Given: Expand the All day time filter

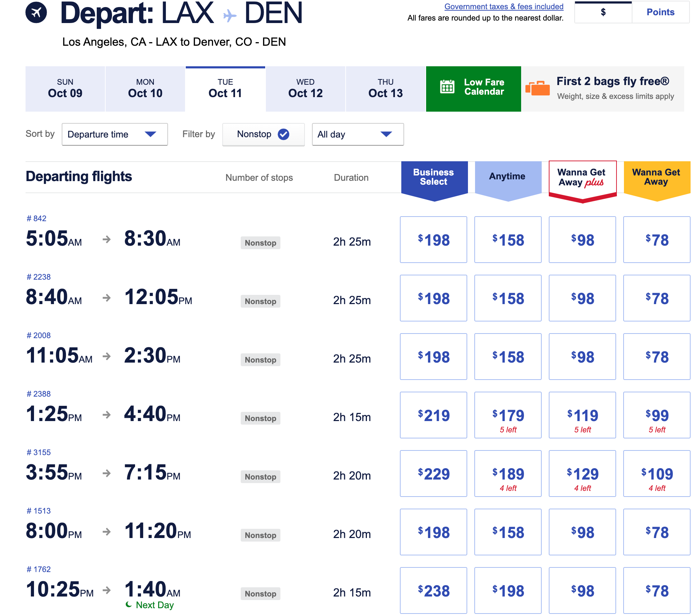Looking at the screenshot, I should pos(357,134).
